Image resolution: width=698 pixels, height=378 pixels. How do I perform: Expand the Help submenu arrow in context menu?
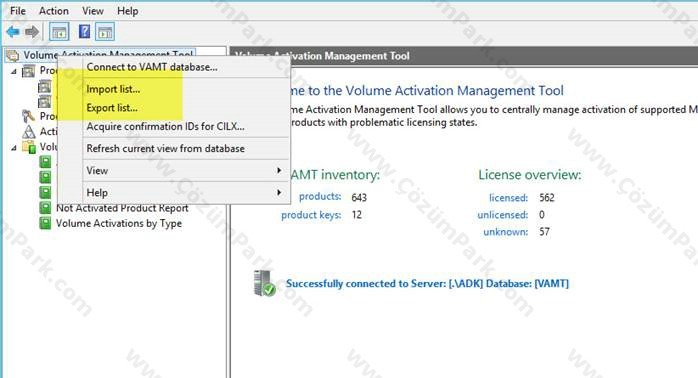click(279, 192)
